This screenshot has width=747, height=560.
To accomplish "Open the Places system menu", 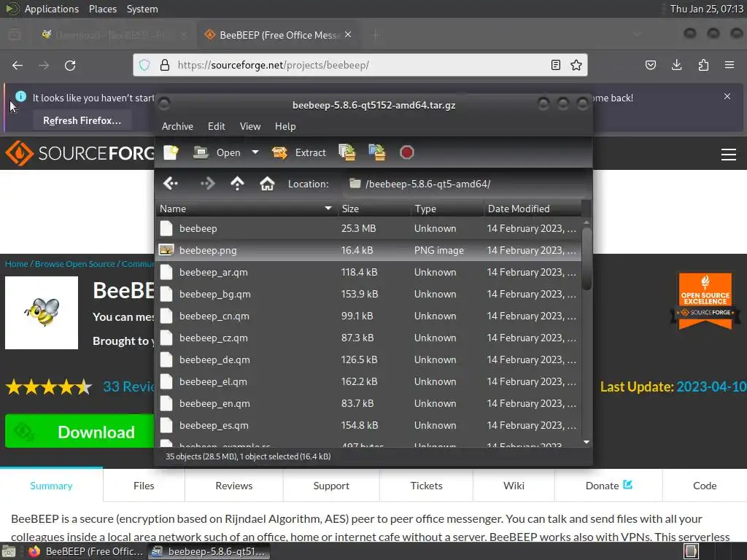I will (x=102, y=9).
